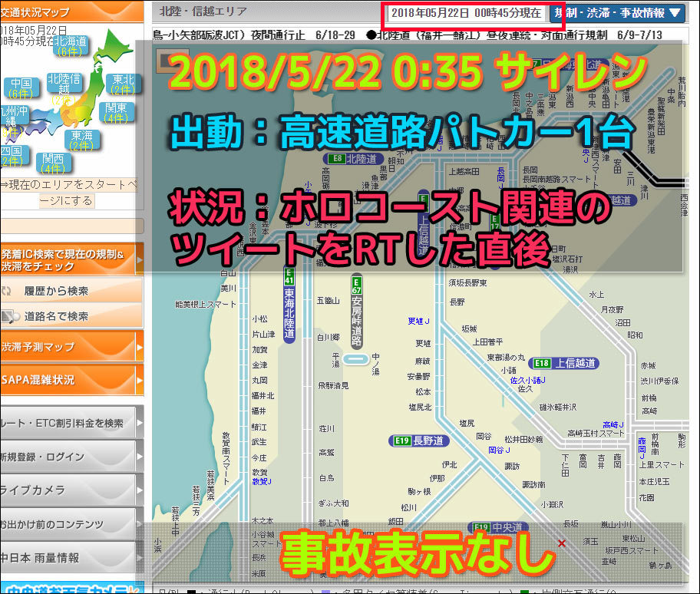
Task: Click 北陸・信越エリア heading
Action: (203, 12)
